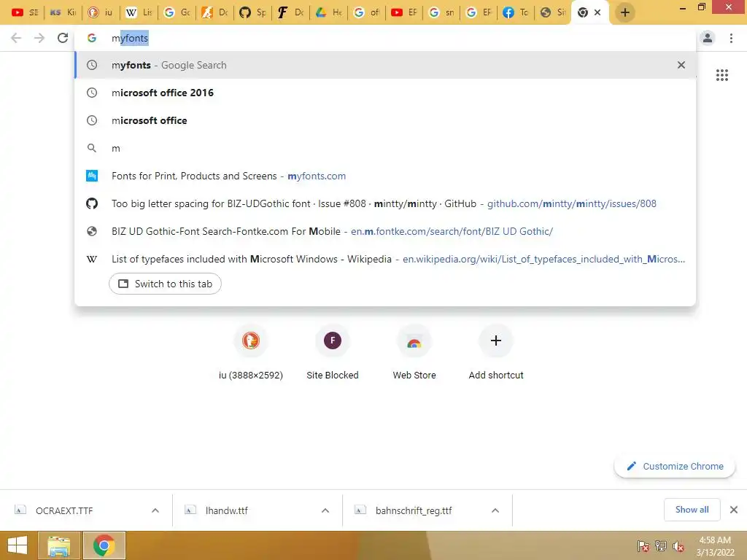Open File Explorer from the taskbar

(x=58, y=545)
